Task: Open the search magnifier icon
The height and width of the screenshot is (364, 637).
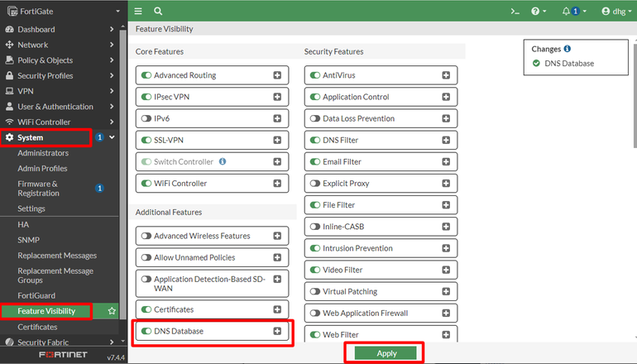Action: 158,12
